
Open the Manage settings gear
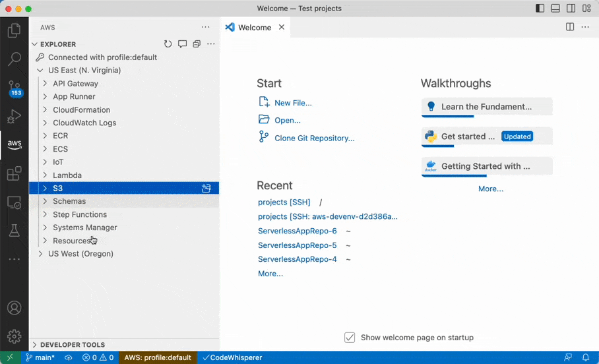coord(14,336)
